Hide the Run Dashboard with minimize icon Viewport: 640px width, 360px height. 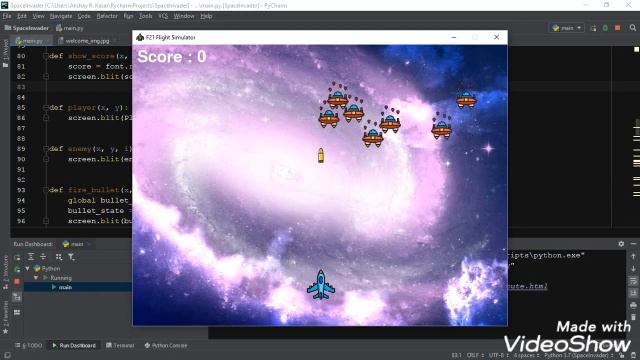tap(633, 244)
